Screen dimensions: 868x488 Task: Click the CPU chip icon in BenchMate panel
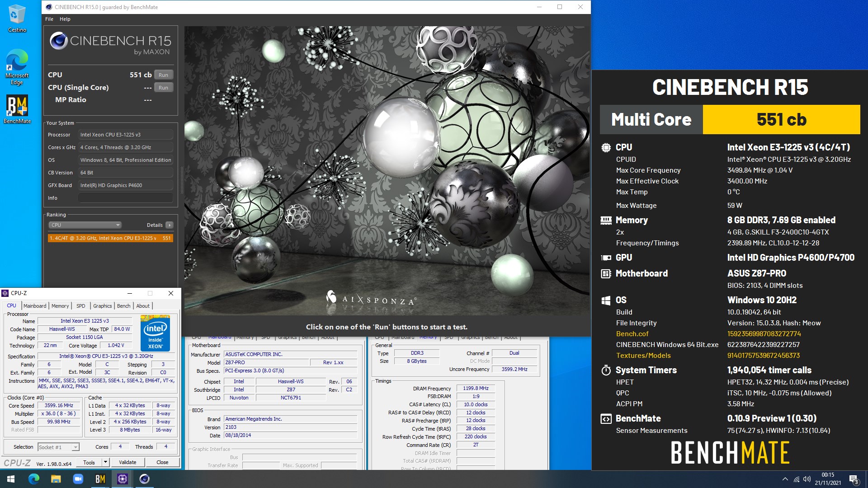click(606, 147)
